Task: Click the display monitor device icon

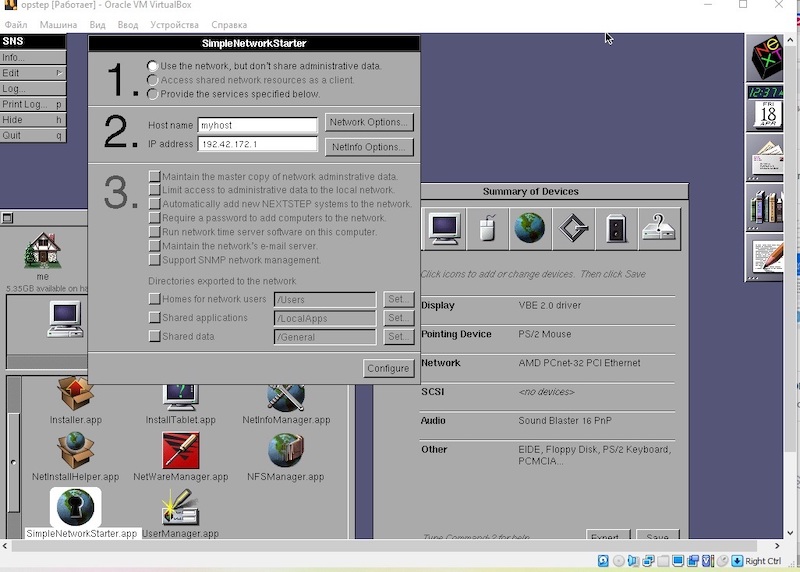Action: coord(444,228)
